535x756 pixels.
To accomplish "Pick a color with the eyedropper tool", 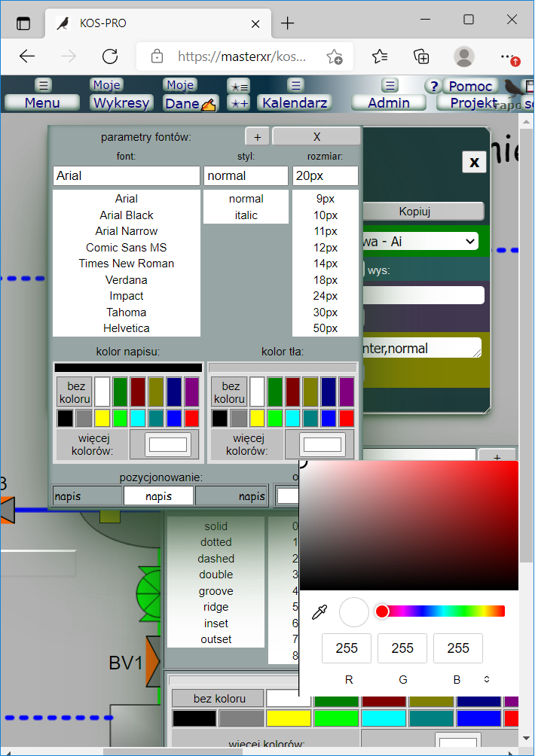I will tap(319, 611).
